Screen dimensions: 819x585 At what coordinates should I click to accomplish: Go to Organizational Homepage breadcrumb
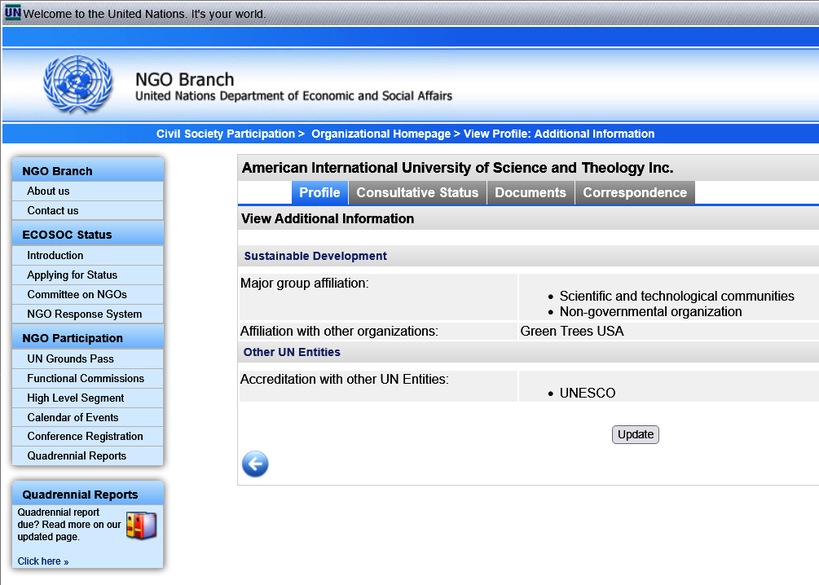coord(381,134)
